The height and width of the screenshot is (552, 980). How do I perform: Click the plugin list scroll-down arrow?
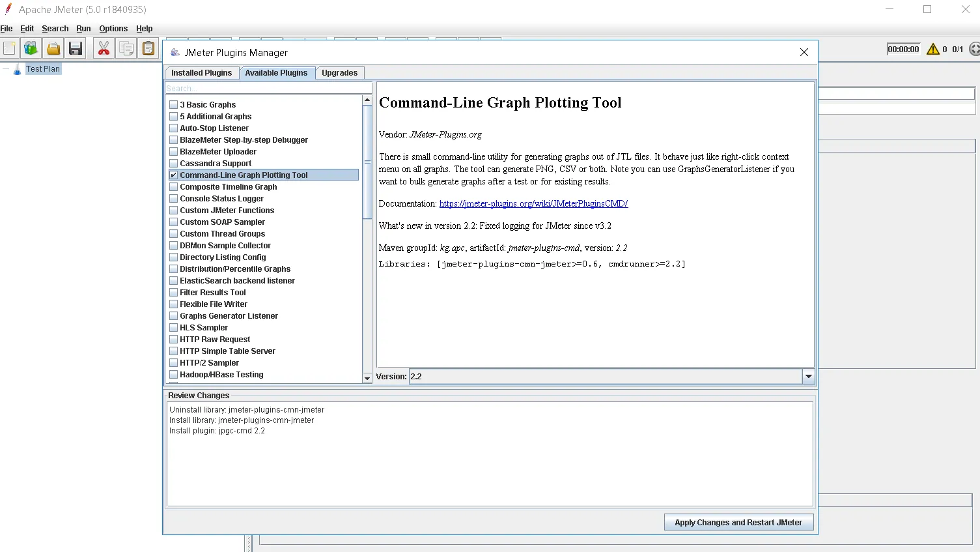[367, 378]
